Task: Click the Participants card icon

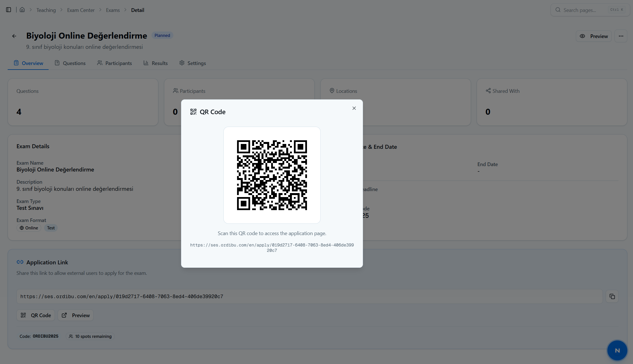Action: point(175,91)
